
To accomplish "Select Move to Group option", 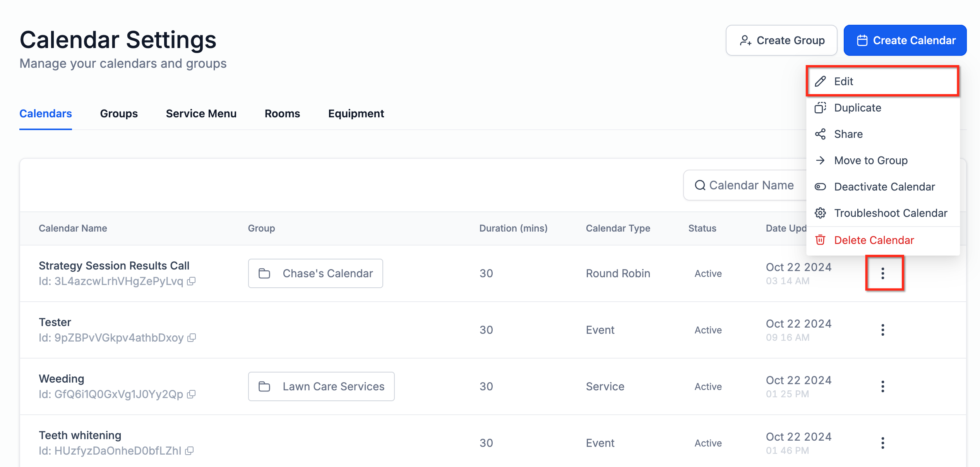I will coord(870,161).
